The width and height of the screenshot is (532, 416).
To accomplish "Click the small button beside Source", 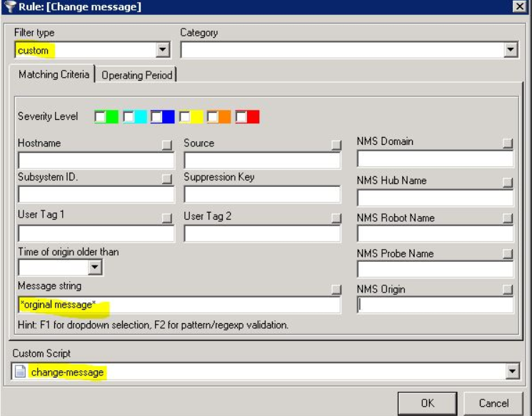I will [336, 145].
